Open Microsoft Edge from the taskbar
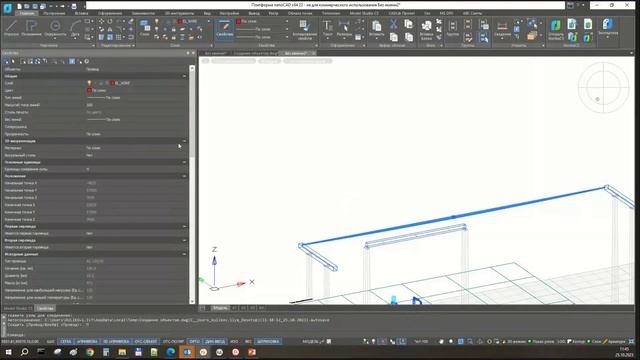This screenshot has width=640, height=360. pos(171,352)
